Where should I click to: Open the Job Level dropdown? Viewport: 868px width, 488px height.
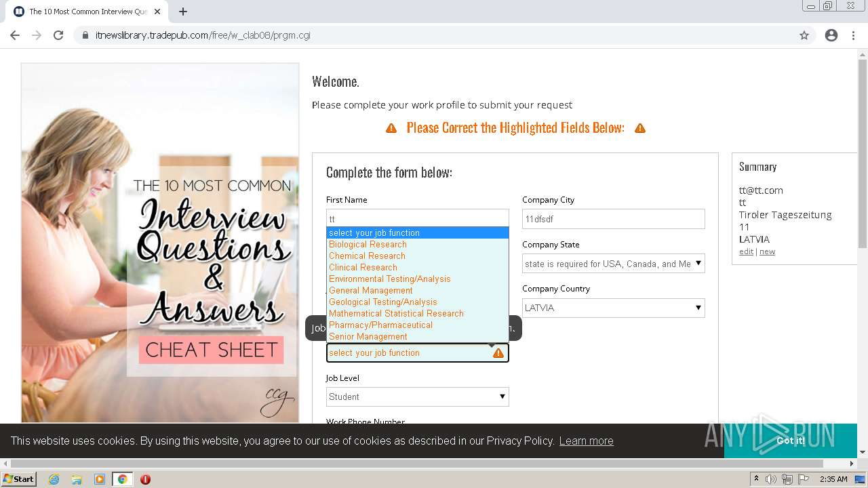[417, 397]
